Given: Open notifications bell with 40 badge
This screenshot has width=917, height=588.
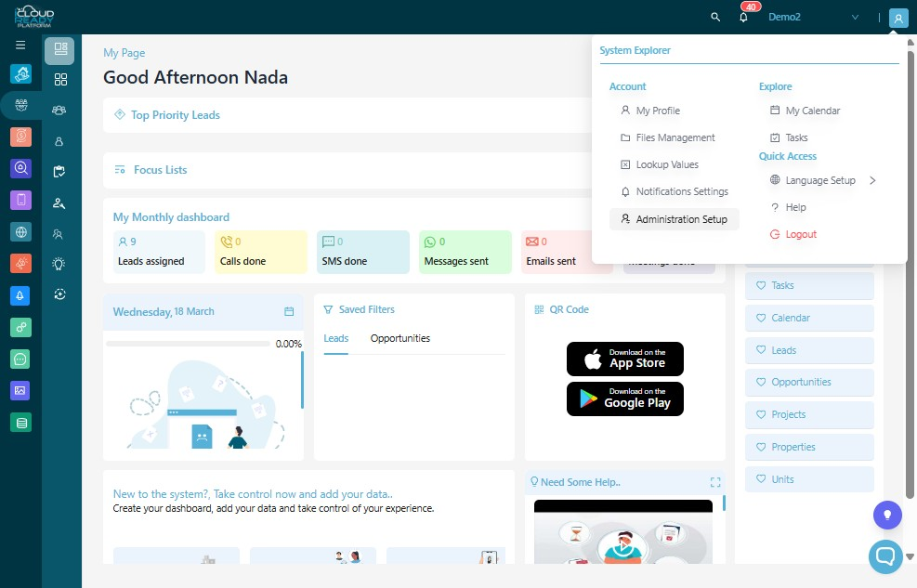Looking at the screenshot, I should point(744,17).
